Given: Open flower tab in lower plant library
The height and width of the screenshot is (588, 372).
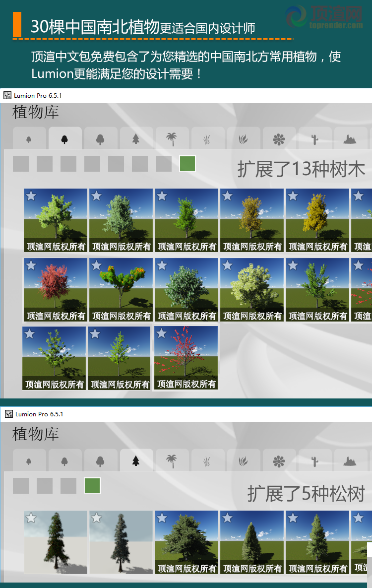Looking at the screenshot, I should [x=279, y=460].
